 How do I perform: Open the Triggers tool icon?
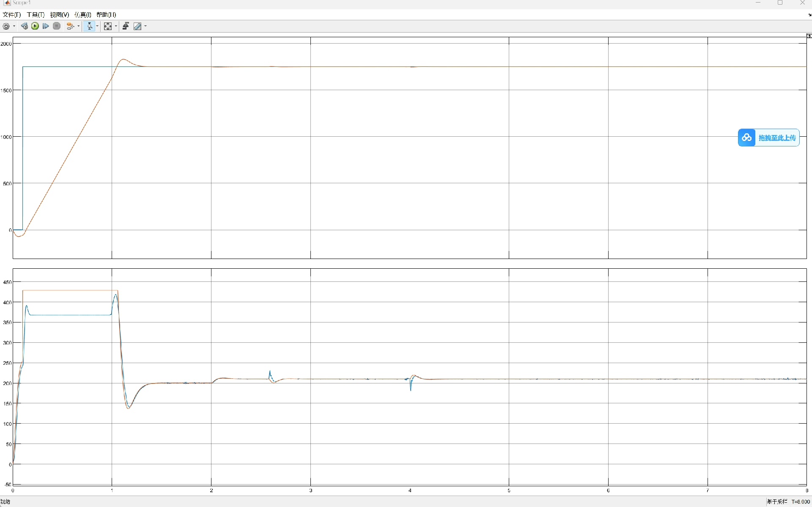[126, 26]
